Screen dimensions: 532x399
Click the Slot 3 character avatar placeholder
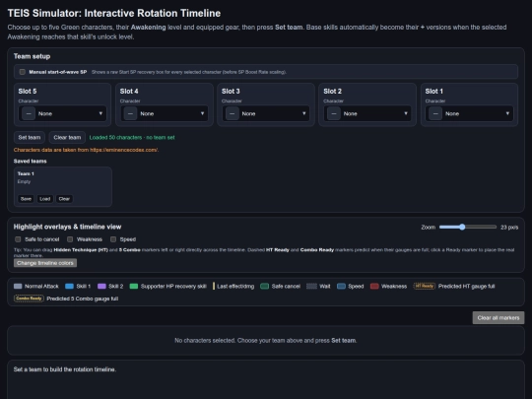coord(233,113)
